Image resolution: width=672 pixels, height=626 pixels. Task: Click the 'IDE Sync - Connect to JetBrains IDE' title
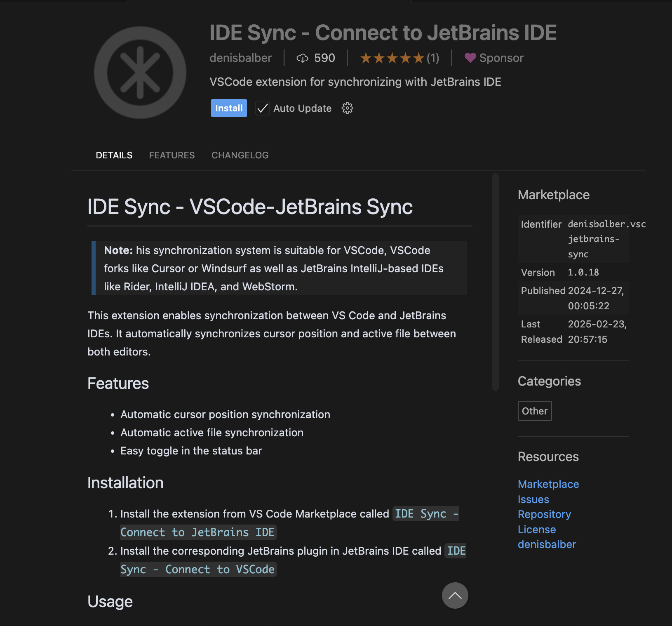pyautogui.click(x=383, y=33)
